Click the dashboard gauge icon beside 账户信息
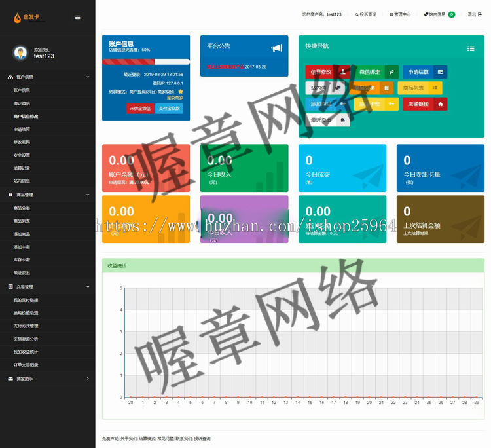Image resolution: width=491 pixels, height=448 pixels. (10, 77)
